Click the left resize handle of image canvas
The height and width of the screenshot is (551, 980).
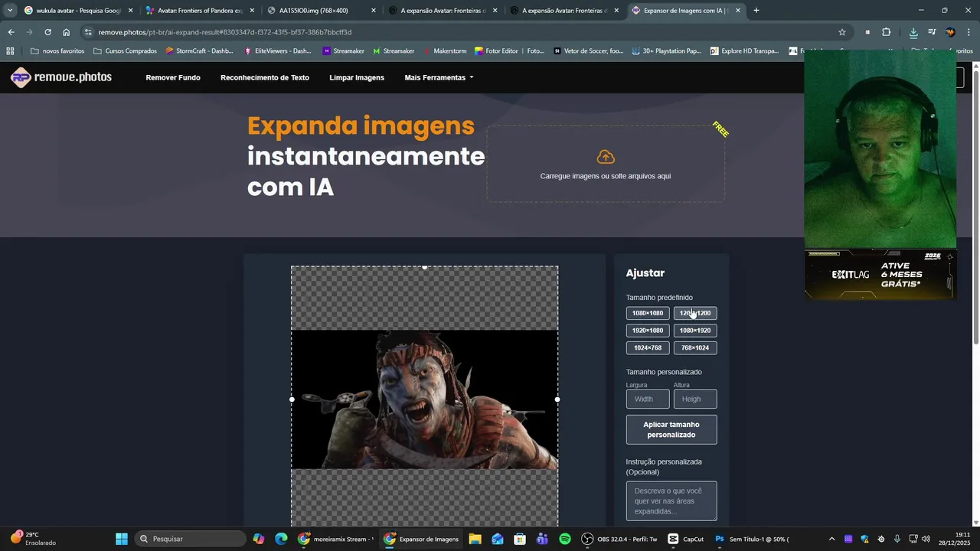click(x=292, y=399)
